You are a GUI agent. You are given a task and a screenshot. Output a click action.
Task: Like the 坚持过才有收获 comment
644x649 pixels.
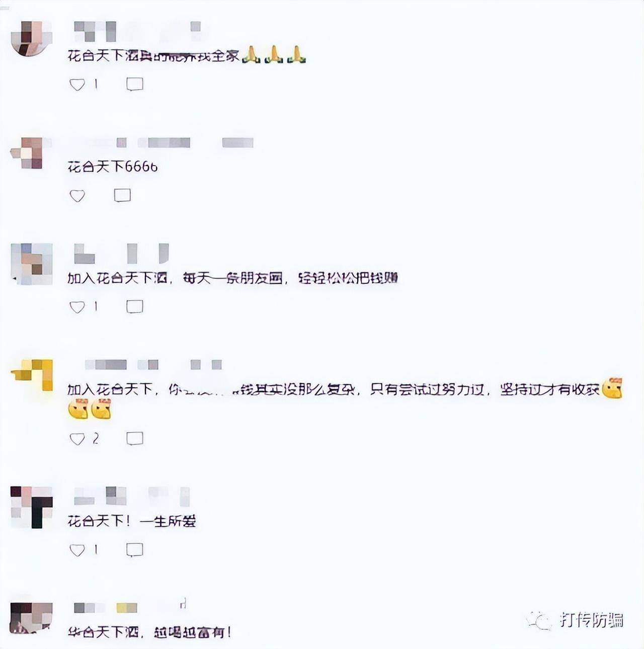coord(77,439)
